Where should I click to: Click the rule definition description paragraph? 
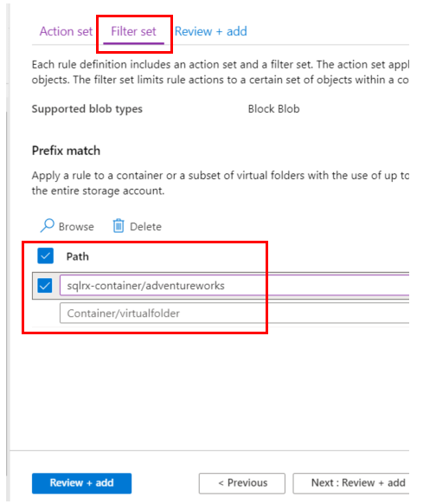coord(221,73)
